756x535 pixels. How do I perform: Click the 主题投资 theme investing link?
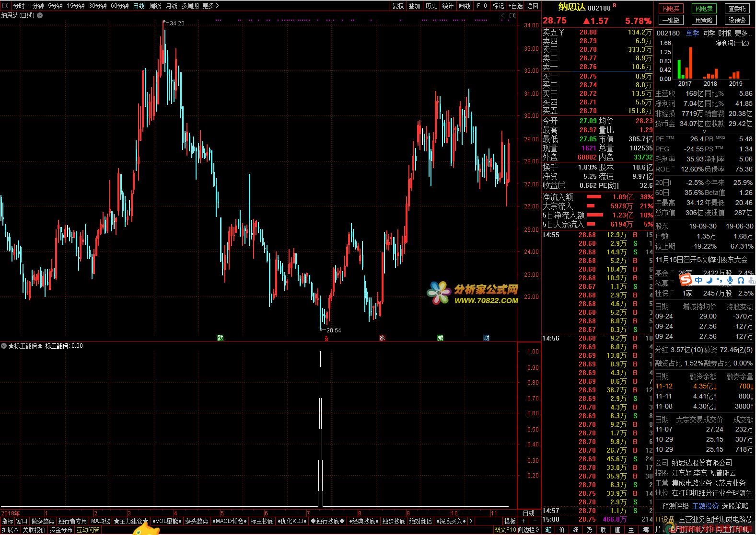pyautogui.click(x=706, y=506)
